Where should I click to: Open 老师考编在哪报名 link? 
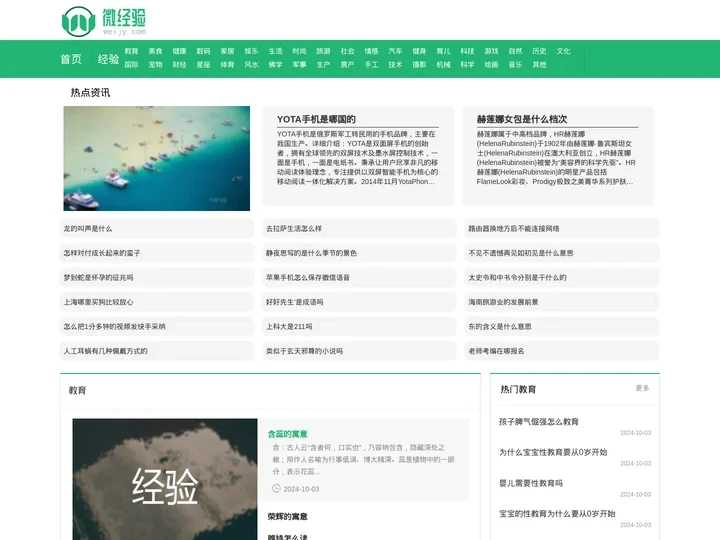(496, 351)
